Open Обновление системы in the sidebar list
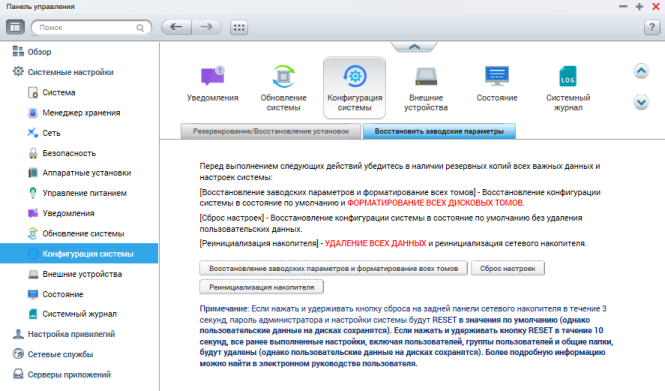Screen dimensions: 665x391 point(83,234)
